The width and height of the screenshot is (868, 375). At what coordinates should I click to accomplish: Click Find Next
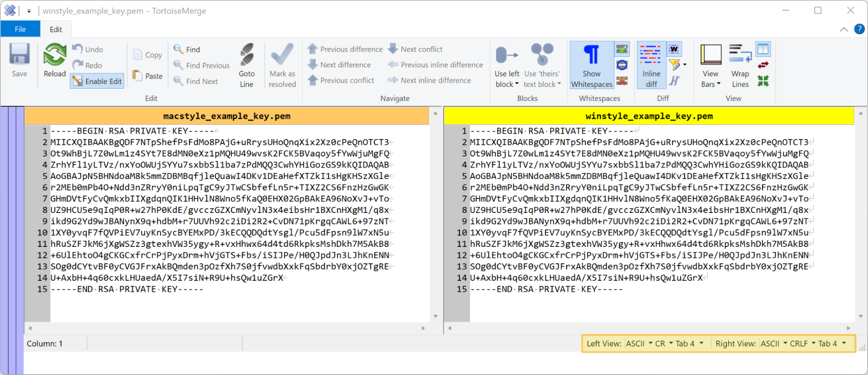click(195, 81)
